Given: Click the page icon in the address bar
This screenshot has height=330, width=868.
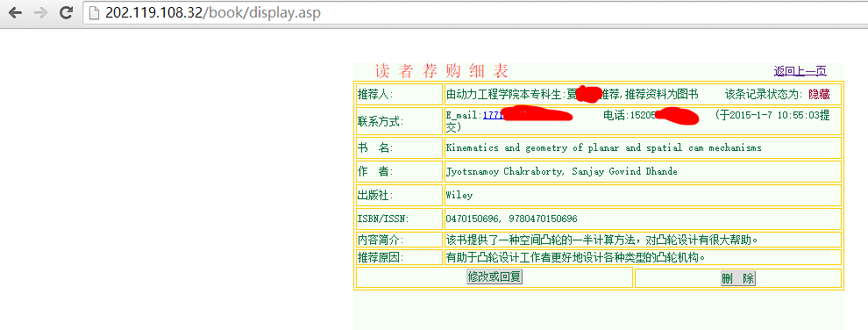Looking at the screenshot, I should click(94, 13).
